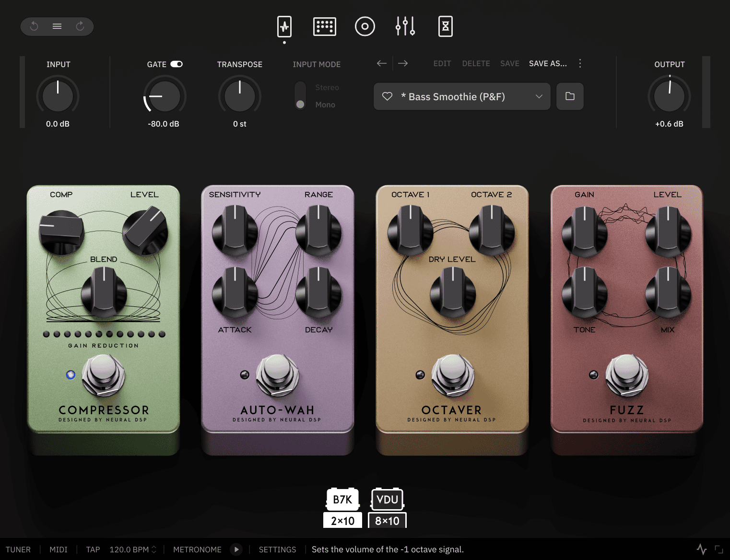Toggle the Auto-Wah pedal footswitch

[x=278, y=375]
